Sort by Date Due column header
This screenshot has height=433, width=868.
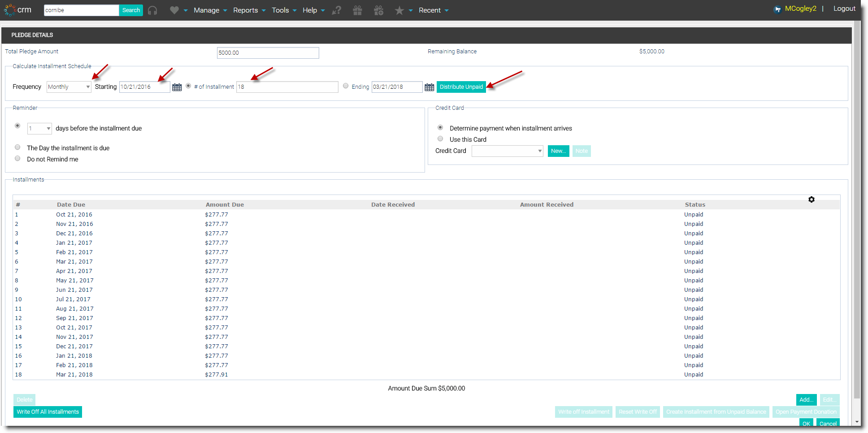(71, 205)
